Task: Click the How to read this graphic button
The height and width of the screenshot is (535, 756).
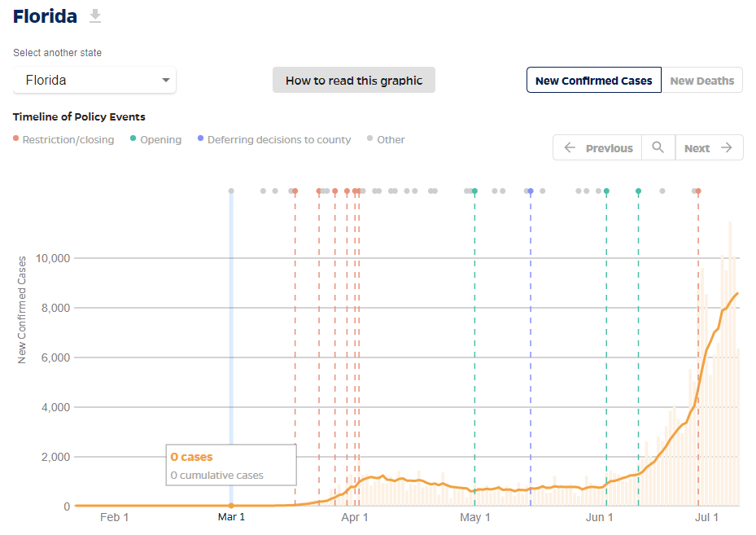Action: pos(354,80)
